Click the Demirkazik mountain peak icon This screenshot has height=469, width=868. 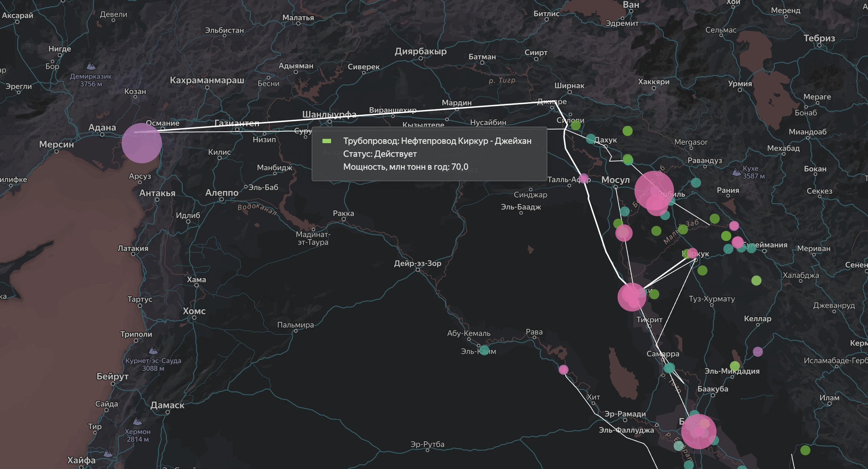(x=91, y=66)
